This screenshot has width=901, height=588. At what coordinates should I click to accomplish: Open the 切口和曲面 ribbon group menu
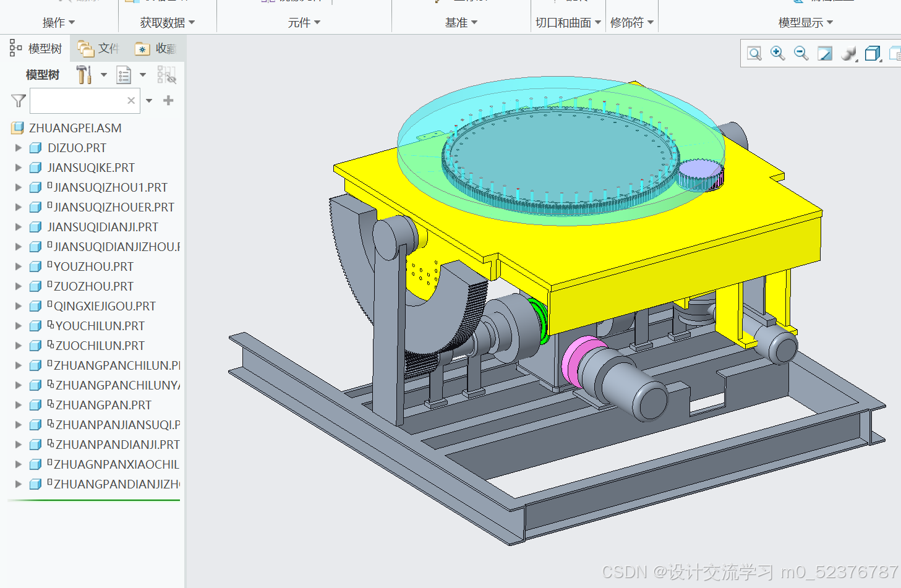(x=568, y=23)
